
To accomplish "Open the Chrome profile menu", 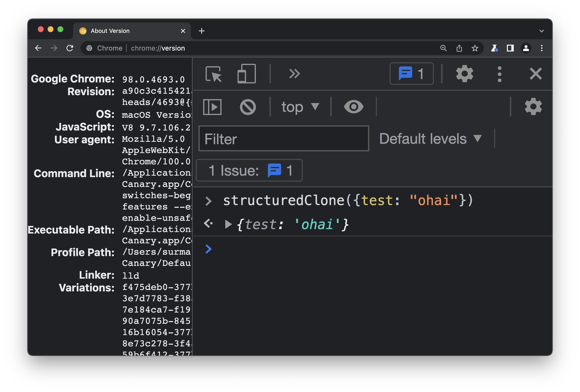I will [526, 48].
